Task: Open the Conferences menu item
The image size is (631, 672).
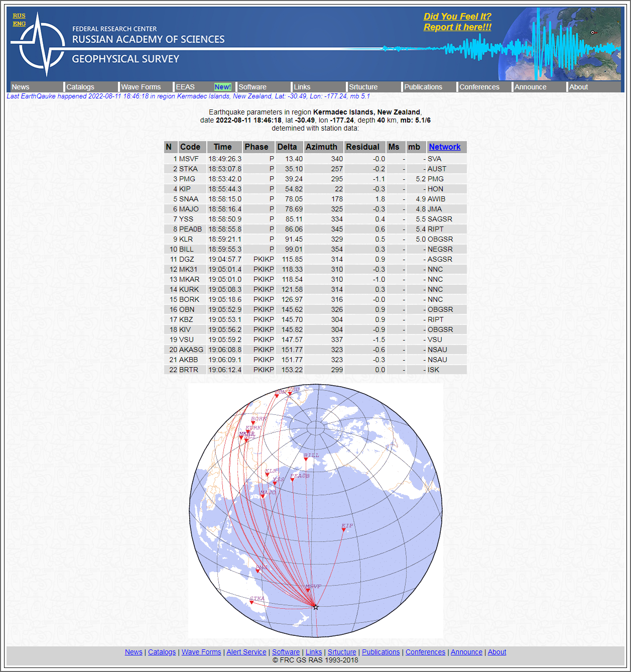Action: click(479, 87)
